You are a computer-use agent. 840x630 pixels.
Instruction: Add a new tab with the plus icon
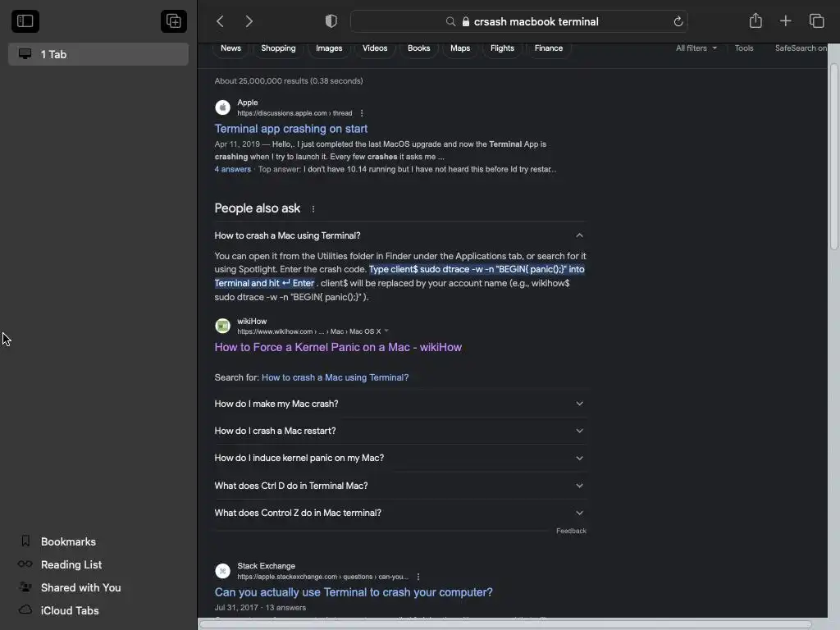click(x=785, y=21)
